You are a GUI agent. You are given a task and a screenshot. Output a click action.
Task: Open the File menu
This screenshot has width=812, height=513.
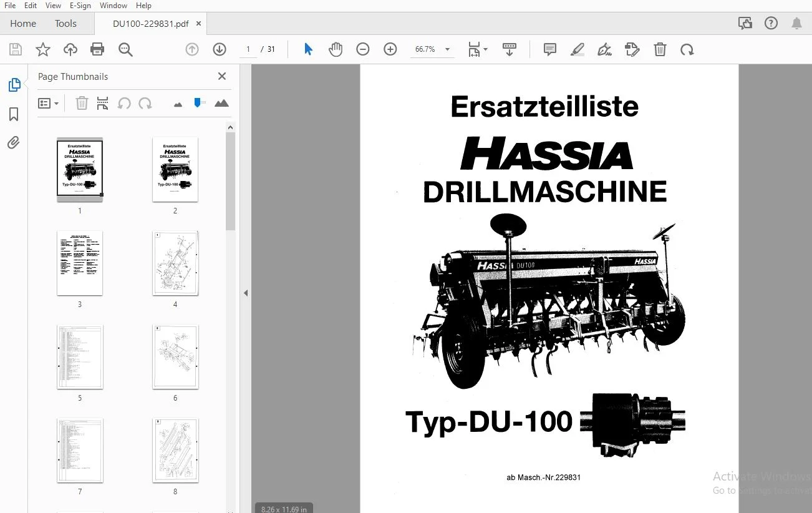[10, 6]
